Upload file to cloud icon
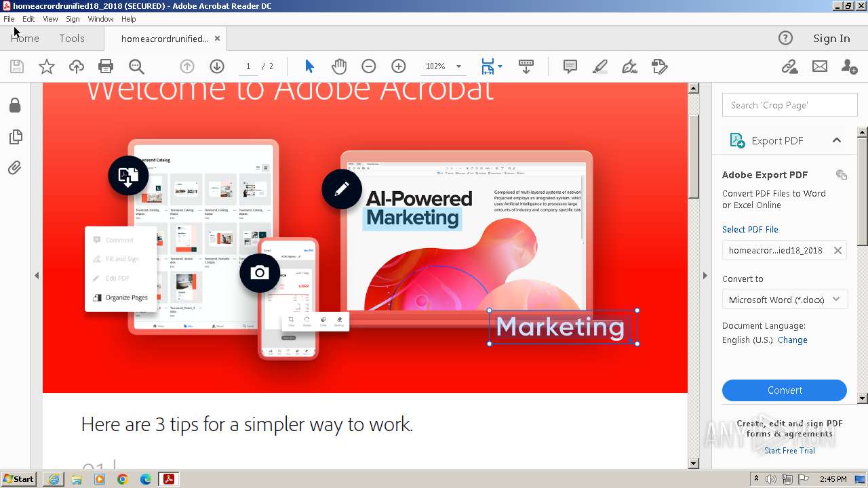The image size is (868, 488). pos(77,66)
